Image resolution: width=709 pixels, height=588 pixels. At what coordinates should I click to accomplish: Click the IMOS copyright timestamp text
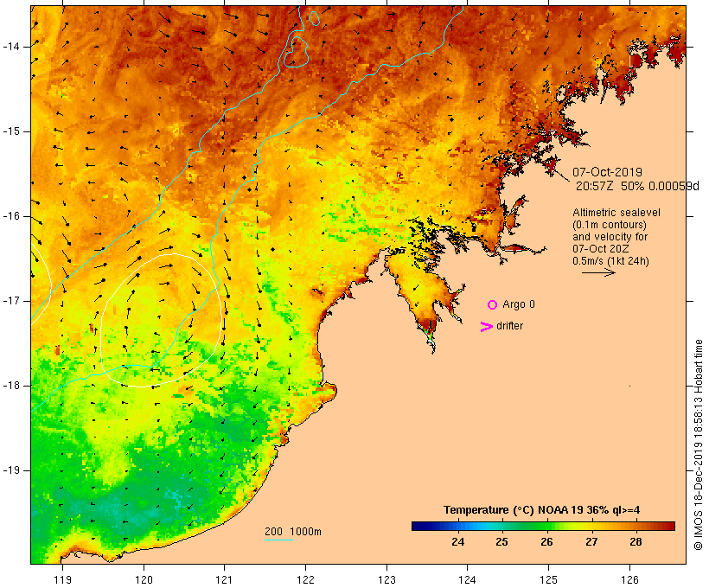699,444
